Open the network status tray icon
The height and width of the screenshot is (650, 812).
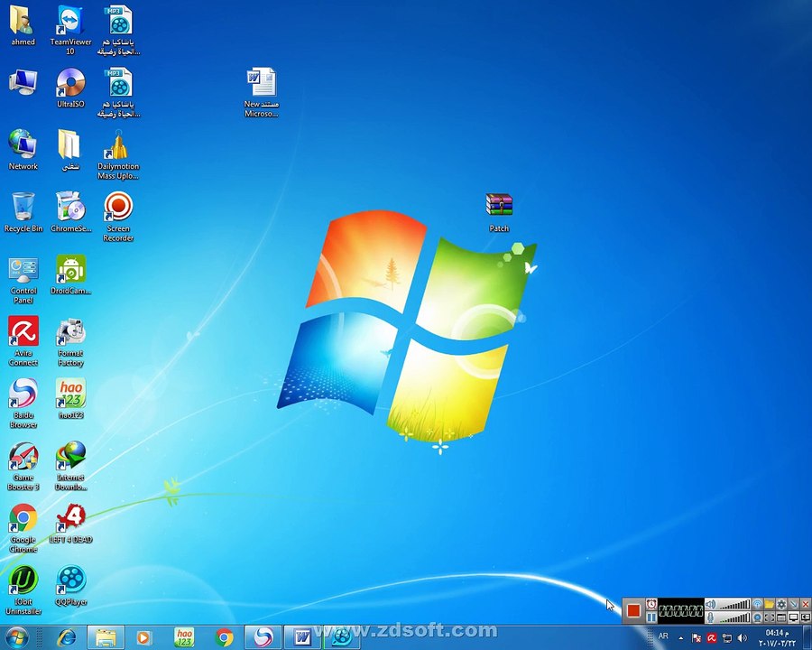727,637
